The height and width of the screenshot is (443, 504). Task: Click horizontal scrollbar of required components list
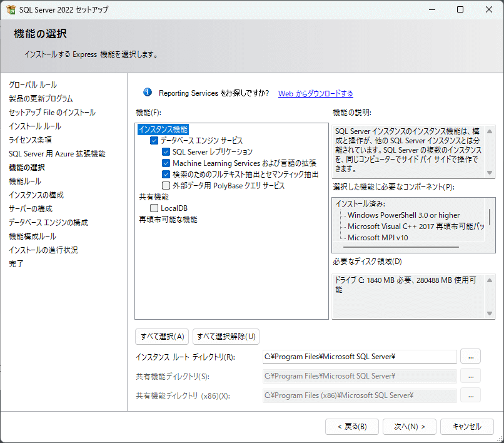click(x=401, y=247)
